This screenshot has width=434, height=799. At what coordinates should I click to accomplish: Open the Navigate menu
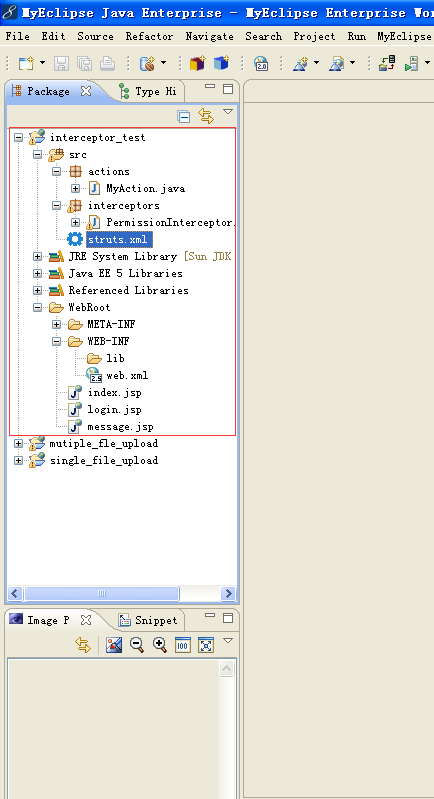pos(209,36)
